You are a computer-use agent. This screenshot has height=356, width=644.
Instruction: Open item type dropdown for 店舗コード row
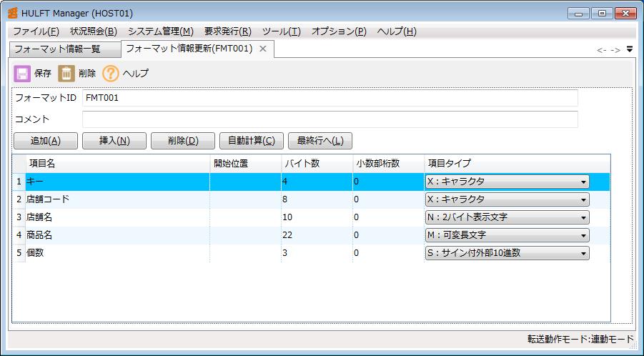tap(507, 199)
